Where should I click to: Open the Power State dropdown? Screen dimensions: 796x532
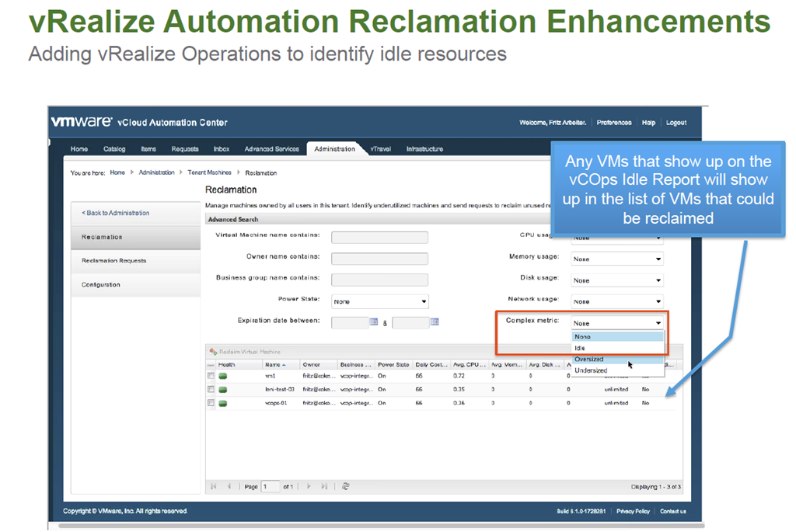[379, 301]
